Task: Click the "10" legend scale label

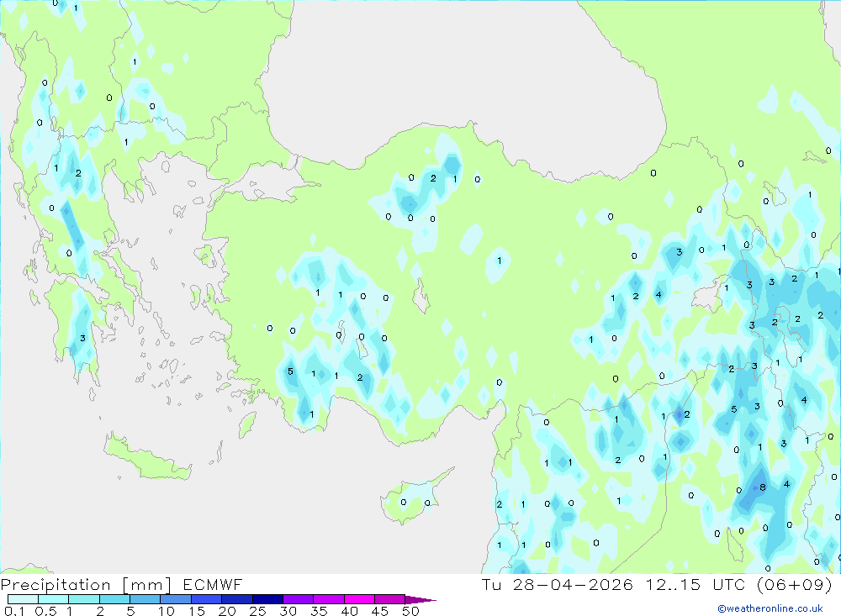Action: pos(167,611)
